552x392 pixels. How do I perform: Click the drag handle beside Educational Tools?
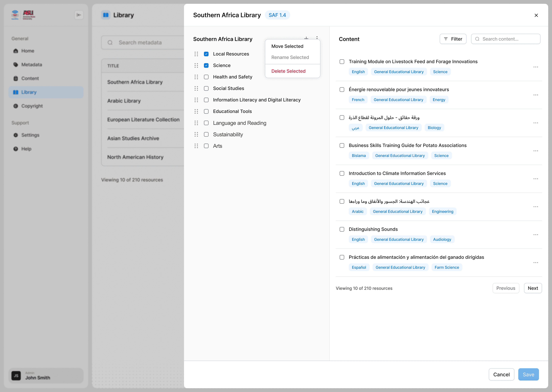tap(196, 111)
